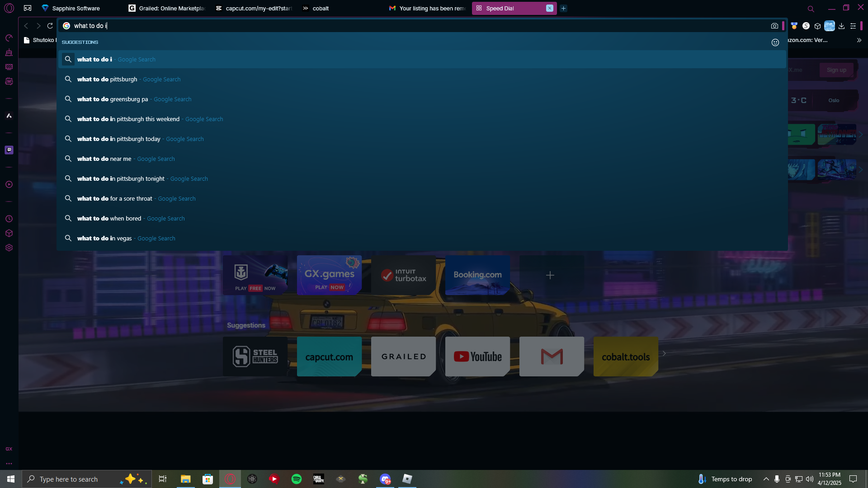
Task: Click the smiley feedback icon in suggestions
Action: click(x=775, y=42)
